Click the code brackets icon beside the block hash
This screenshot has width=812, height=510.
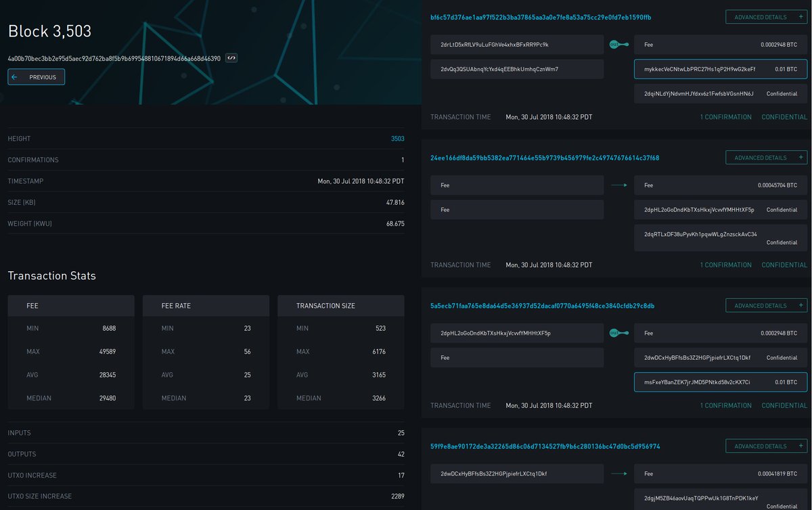(x=231, y=57)
